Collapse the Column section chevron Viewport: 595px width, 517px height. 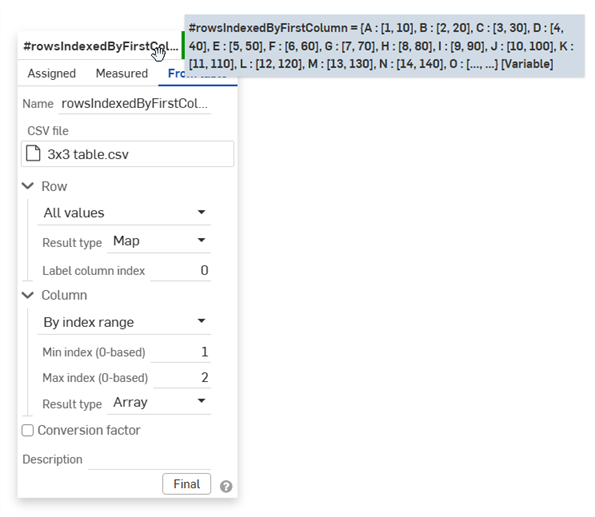[28, 295]
